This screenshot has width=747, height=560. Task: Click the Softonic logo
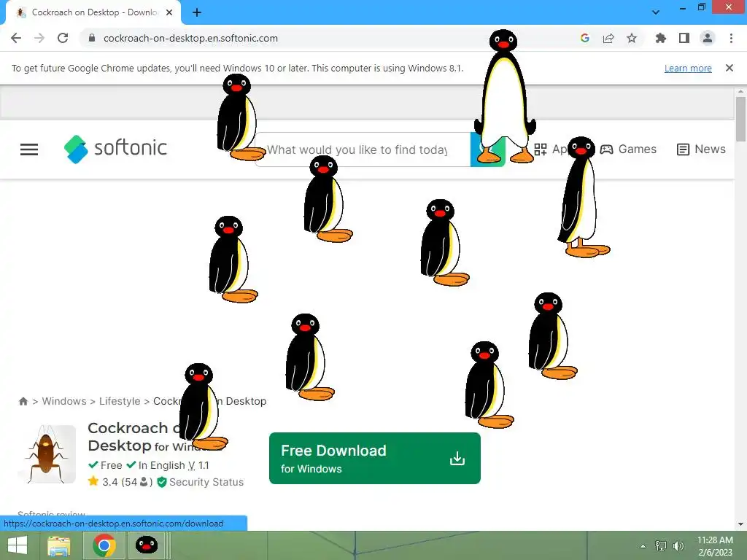115,149
